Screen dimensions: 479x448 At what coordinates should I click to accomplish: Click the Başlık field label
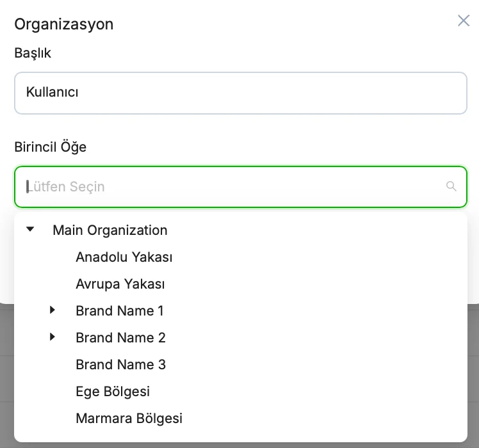click(33, 53)
